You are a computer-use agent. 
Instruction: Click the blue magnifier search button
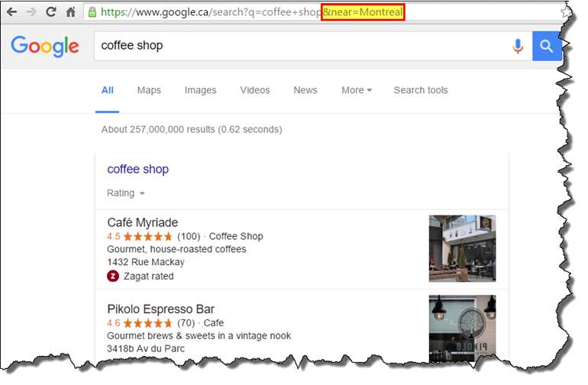click(547, 46)
